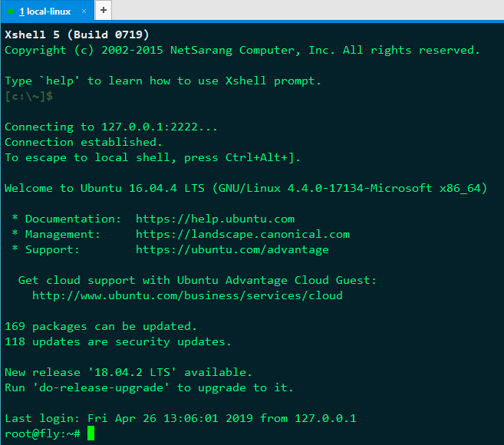Click the "Last login: Fri Apr 26" line
Image resolution: width=504 pixels, height=445 pixels.
click(180, 418)
